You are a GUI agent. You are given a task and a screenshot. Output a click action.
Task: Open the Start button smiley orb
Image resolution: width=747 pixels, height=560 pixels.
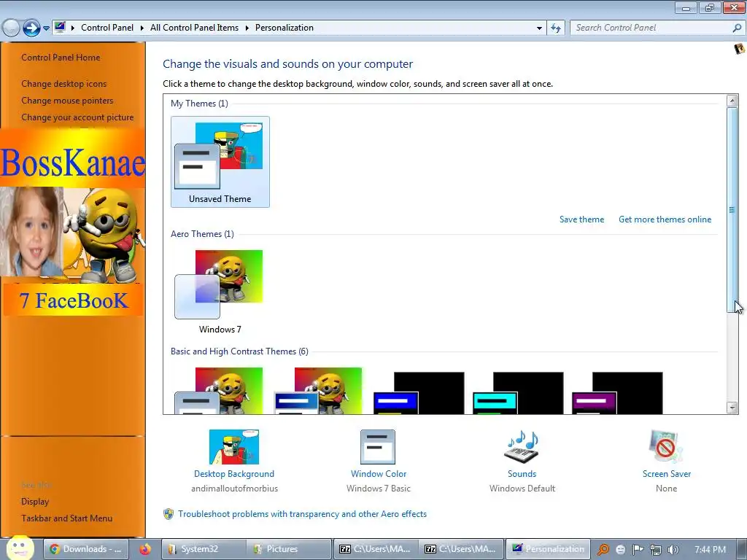point(20,548)
